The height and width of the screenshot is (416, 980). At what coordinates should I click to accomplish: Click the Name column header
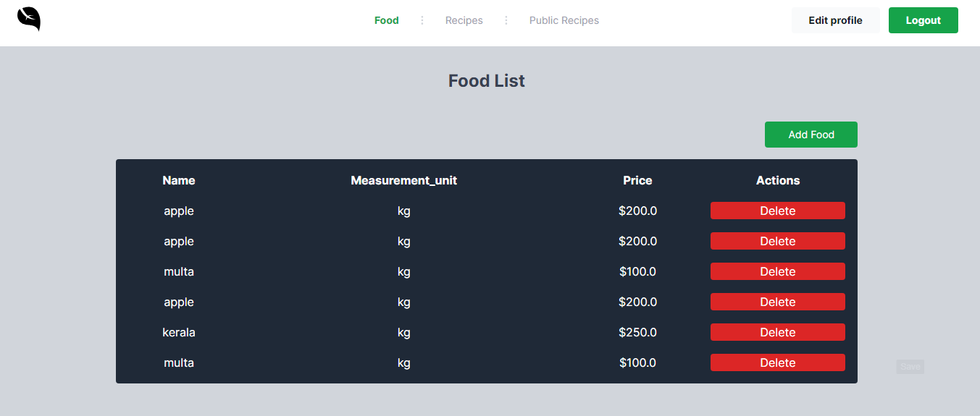179,180
